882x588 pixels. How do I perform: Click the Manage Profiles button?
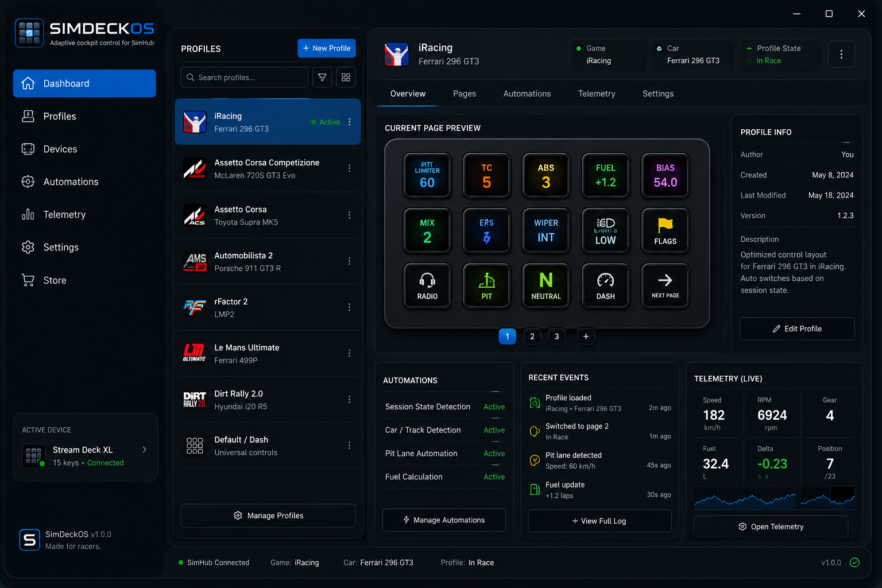268,516
